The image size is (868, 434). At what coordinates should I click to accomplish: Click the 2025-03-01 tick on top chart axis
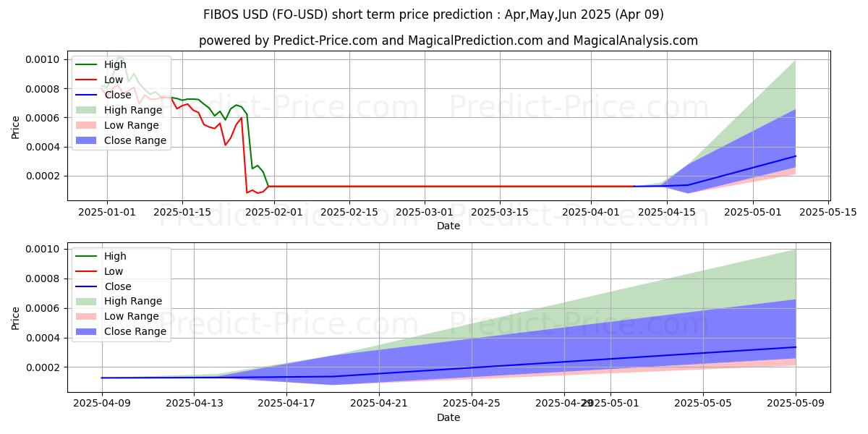(x=425, y=212)
